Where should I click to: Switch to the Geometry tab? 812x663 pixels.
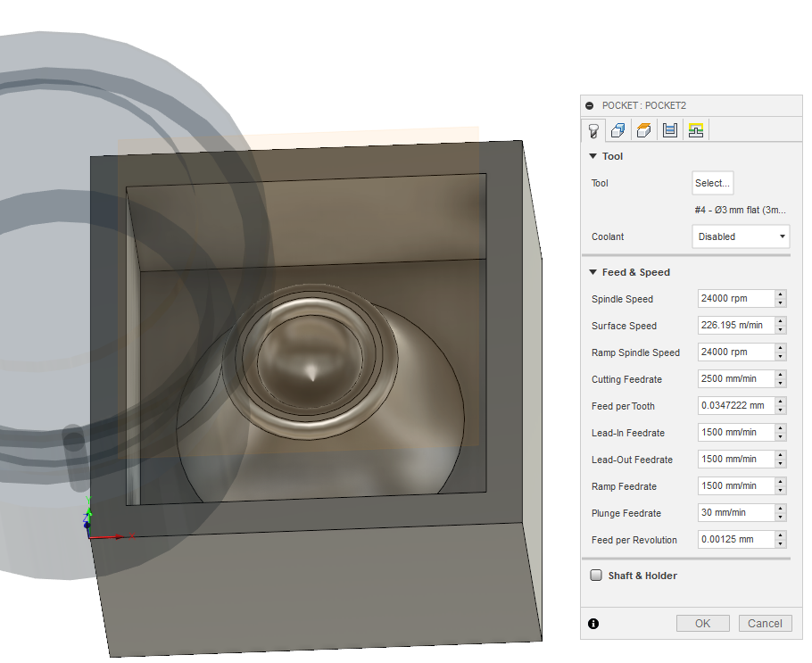617,130
